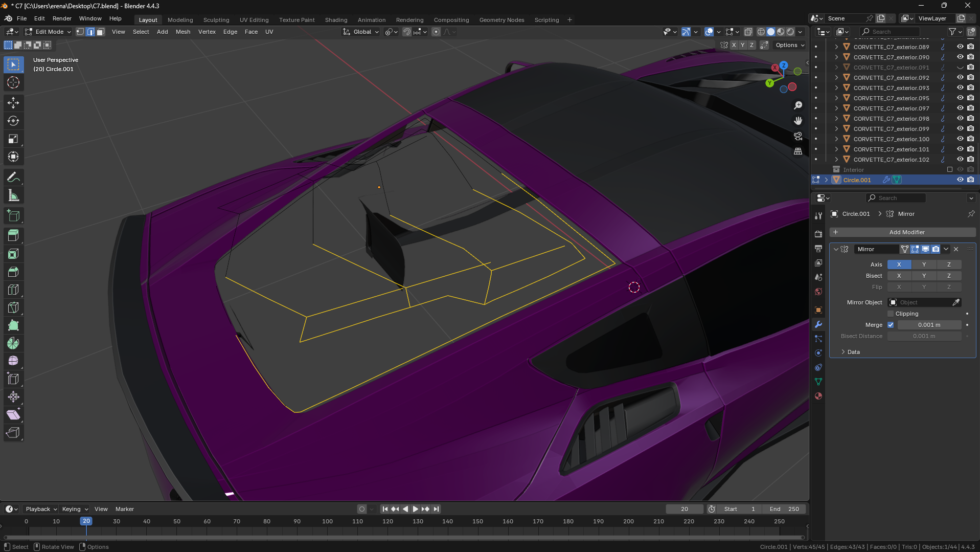Select the Cursor tool in toolbar
The width and height of the screenshot is (980, 552).
pos(13,82)
